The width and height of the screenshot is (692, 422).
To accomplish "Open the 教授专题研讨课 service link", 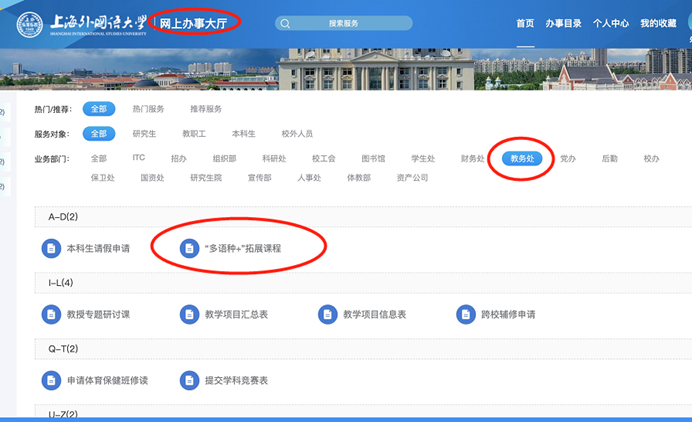I will pos(98,315).
